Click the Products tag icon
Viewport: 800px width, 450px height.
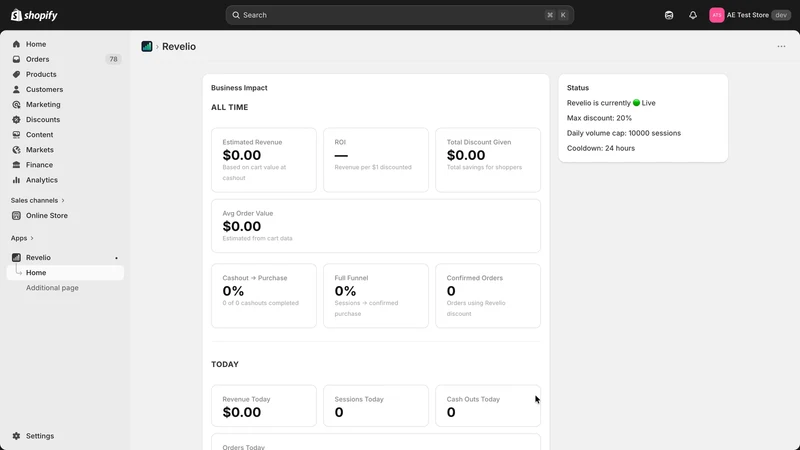click(x=16, y=74)
